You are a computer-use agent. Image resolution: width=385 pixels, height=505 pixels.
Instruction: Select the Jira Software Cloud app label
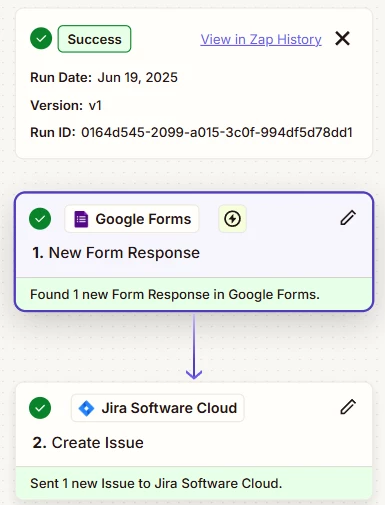[x=158, y=408]
